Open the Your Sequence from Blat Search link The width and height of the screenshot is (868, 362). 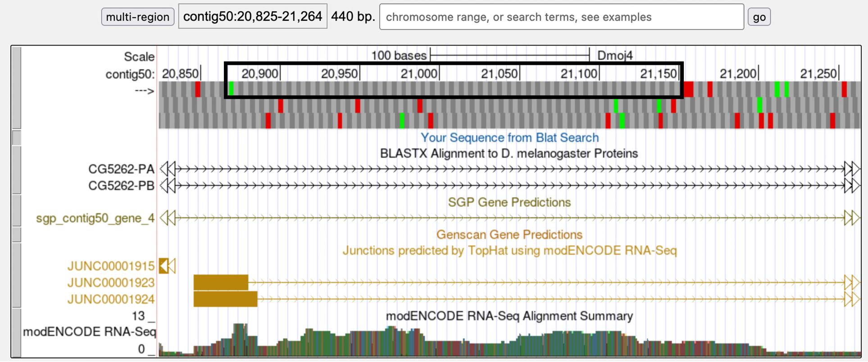509,137
